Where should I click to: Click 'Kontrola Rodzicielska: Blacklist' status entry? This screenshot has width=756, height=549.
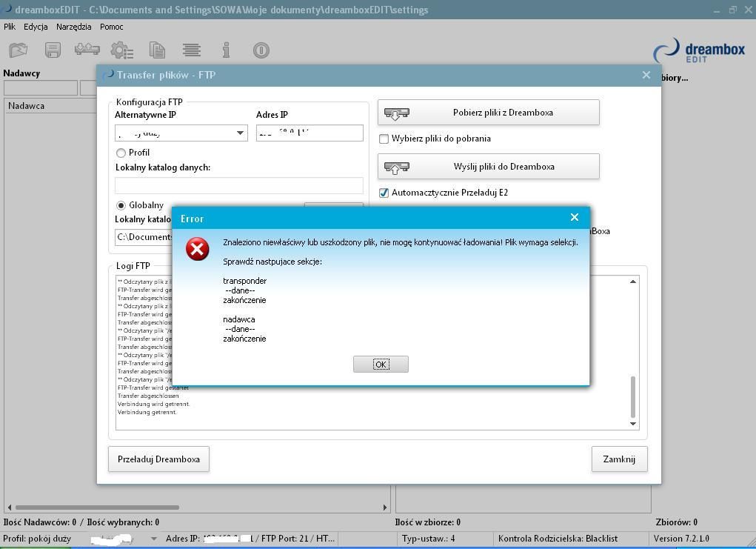[558, 539]
